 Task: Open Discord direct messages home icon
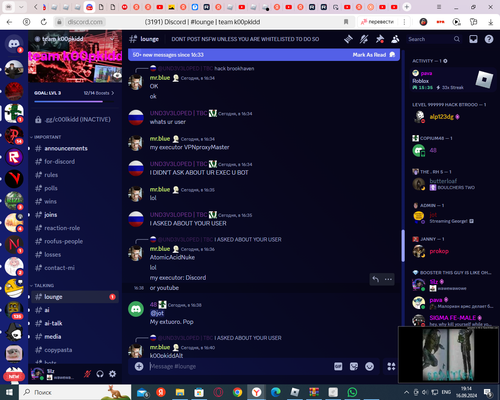point(14,44)
